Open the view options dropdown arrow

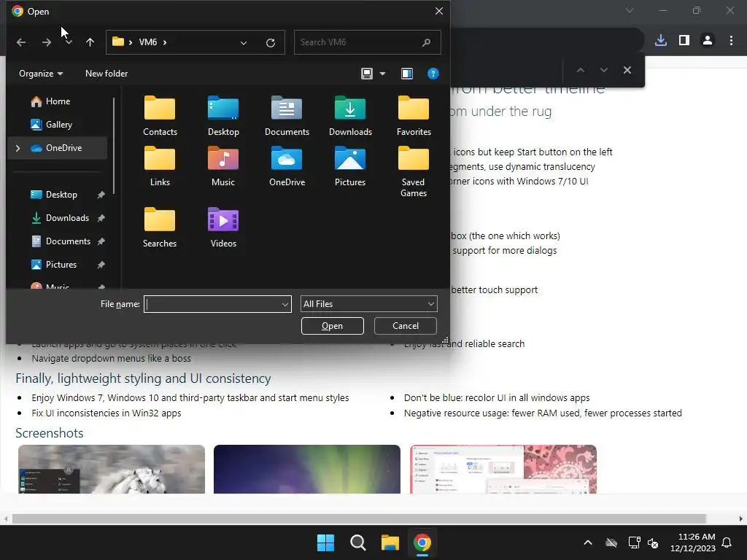[382, 74]
